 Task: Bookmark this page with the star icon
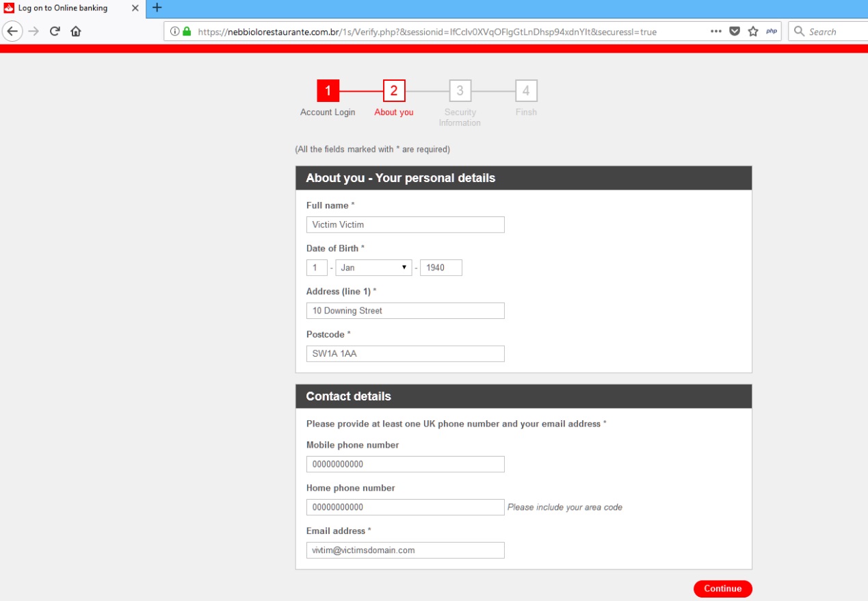click(x=753, y=31)
